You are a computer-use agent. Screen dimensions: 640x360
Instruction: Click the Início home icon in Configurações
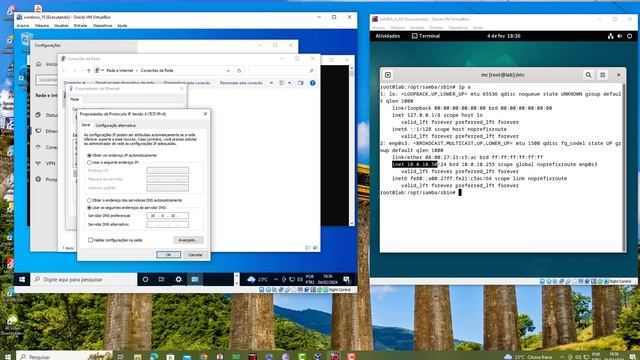[x=39, y=64]
